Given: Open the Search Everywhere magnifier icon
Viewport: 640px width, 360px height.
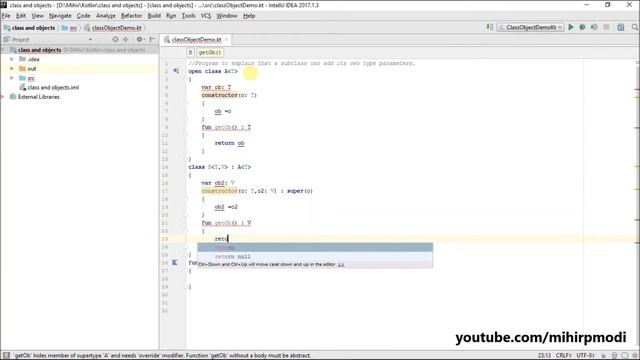Looking at the screenshot, I should (635, 27).
